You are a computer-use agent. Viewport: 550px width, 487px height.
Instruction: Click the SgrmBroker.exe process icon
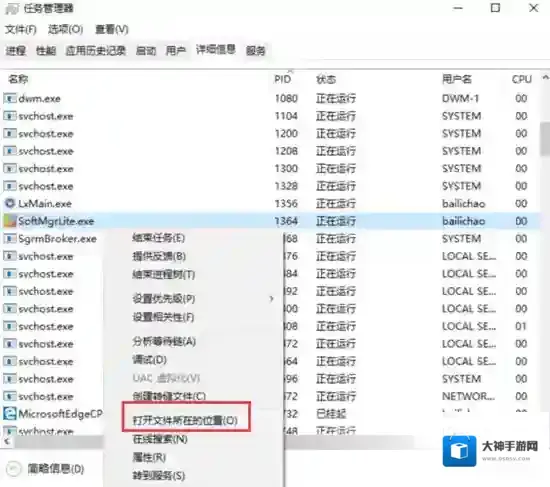click(x=10, y=239)
